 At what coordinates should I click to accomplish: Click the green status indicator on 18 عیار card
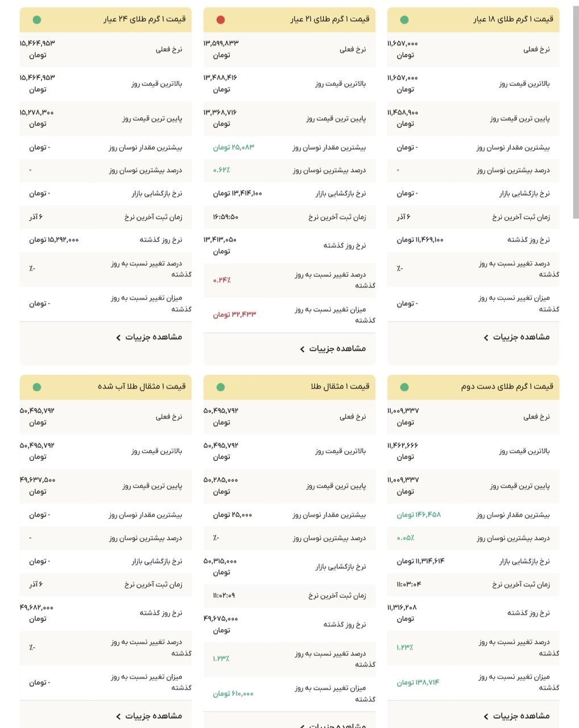click(x=404, y=19)
